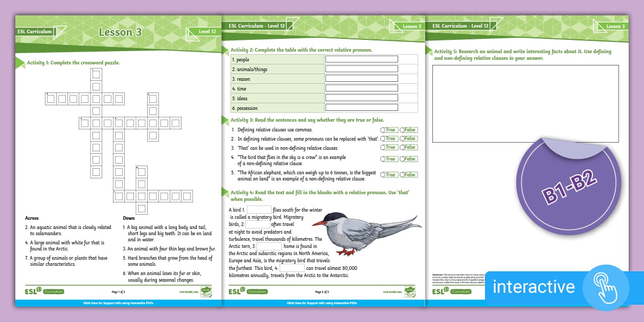This screenshot has height=322, width=644.
Task: Click the Interactive PDFs support link
Action: coord(322,303)
